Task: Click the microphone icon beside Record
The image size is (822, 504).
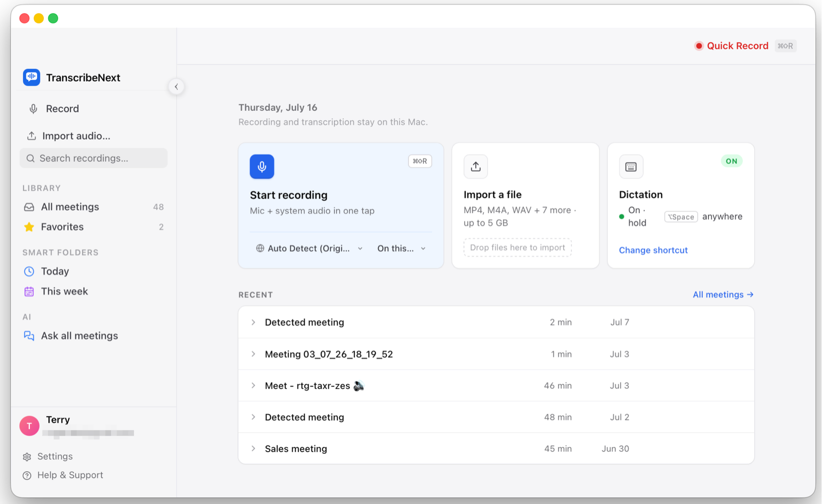Action: pyautogui.click(x=33, y=109)
